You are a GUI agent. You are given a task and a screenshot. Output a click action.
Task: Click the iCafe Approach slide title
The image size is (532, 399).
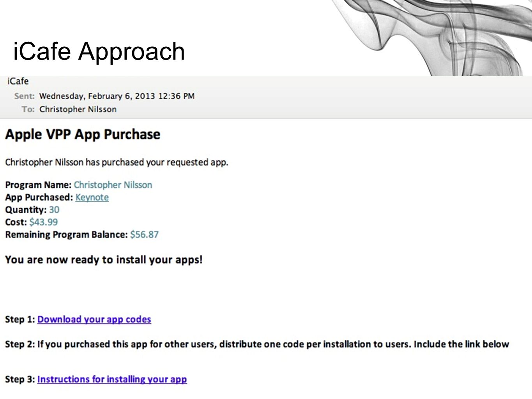tap(99, 51)
